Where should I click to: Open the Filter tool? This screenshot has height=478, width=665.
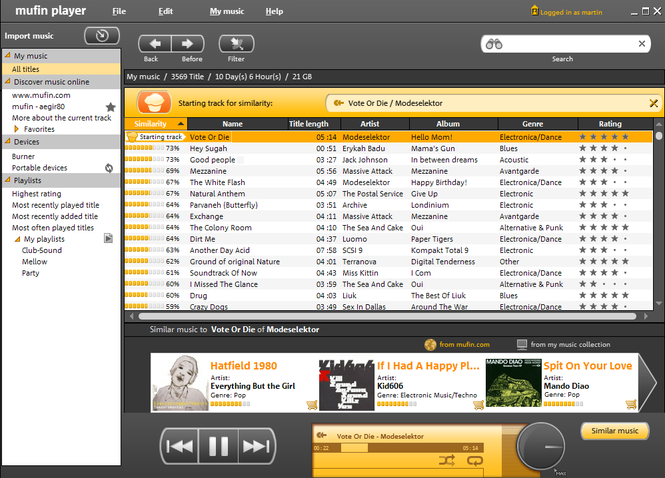pos(236,44)
